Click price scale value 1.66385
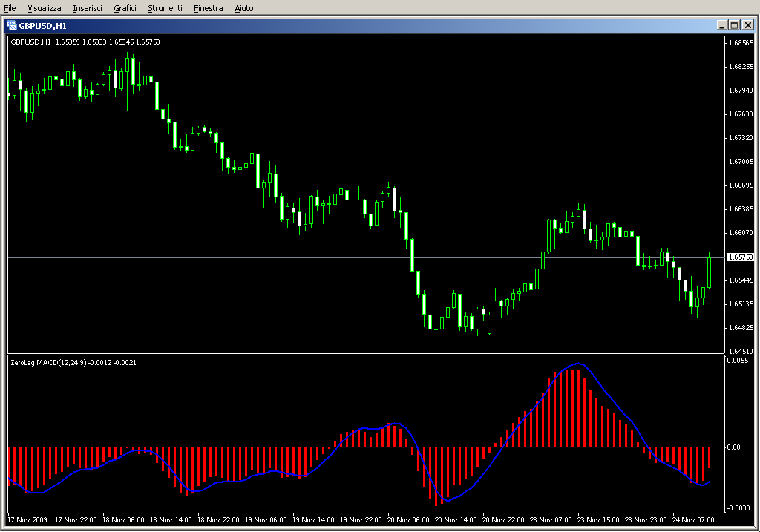 [x=741, y=208]
